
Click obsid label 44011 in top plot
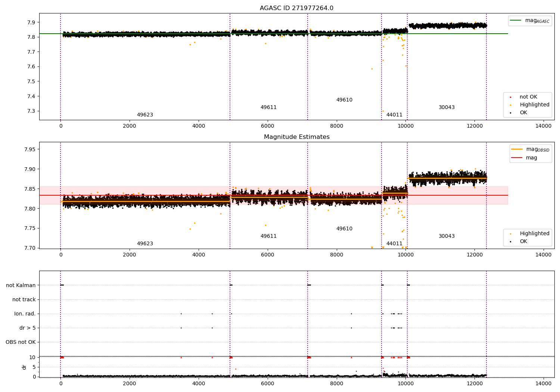click(x=394, y=115)
